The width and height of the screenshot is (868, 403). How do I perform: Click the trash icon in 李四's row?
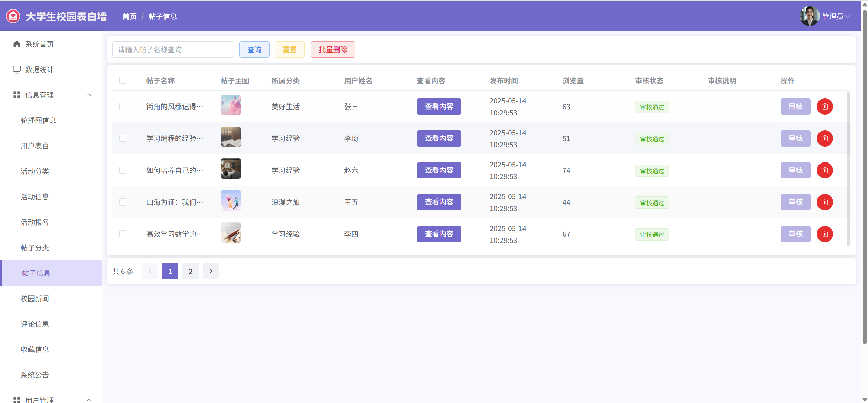pyautogui.click(x=825, y=234)
